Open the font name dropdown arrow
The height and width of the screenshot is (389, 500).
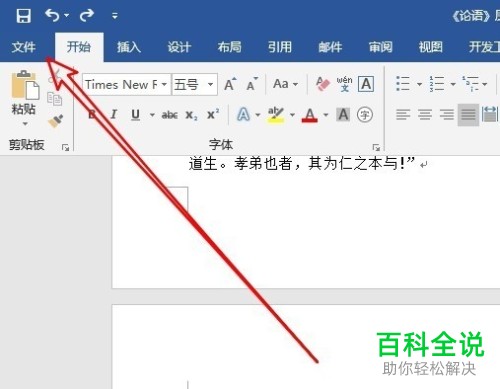[164, 85]
